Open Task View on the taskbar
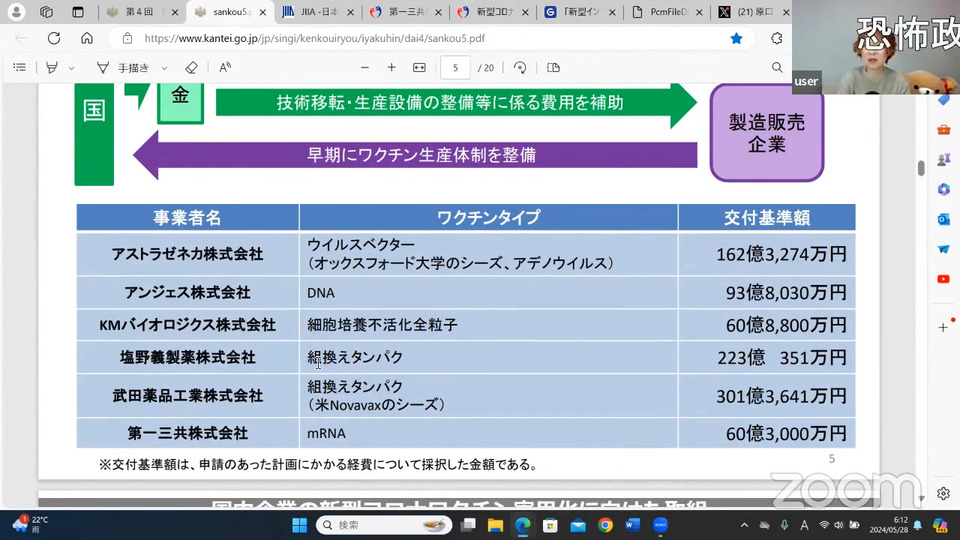 click(468, 525)
